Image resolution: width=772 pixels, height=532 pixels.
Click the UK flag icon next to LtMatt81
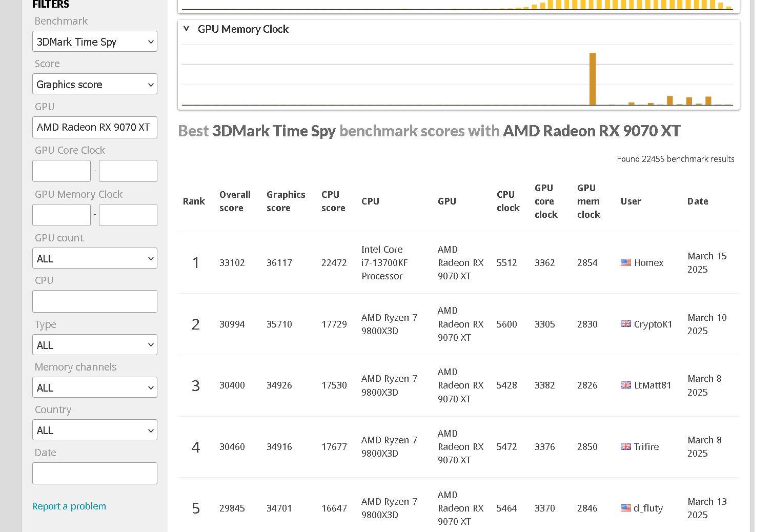[626, 385]
